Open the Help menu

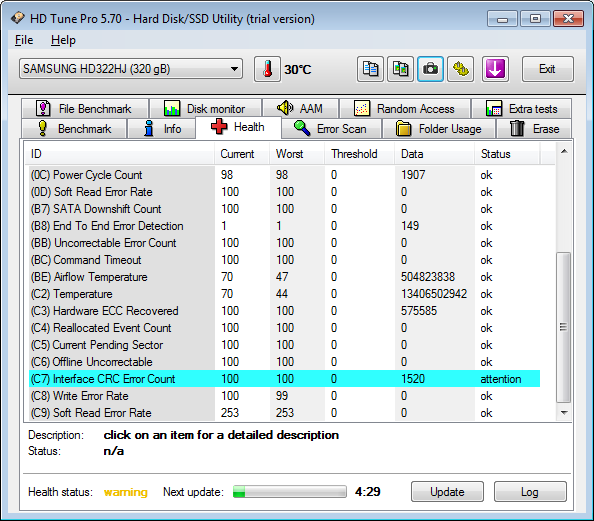pyautogui.click(x=63, y=40)
